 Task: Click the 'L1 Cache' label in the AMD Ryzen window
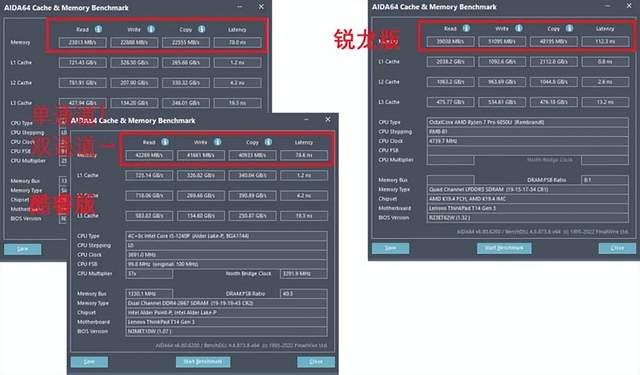(x=389, y=62)
